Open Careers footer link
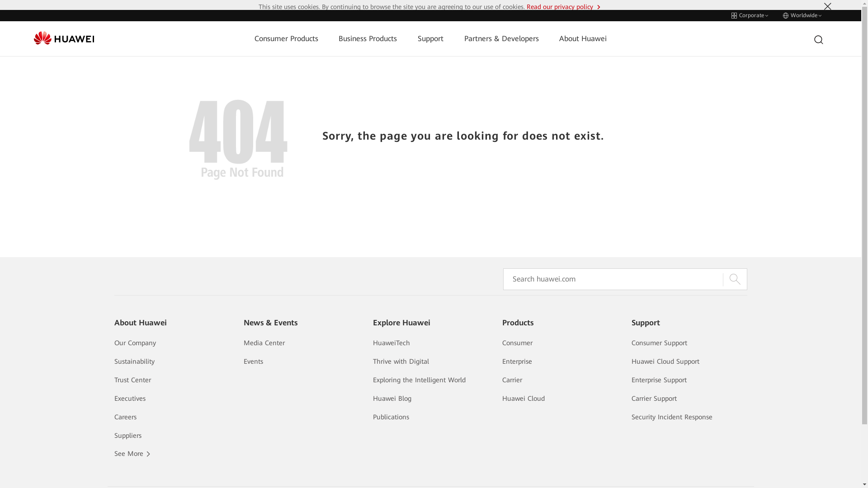Viewport: 868px width, 488px height. (x=125, y=417)
